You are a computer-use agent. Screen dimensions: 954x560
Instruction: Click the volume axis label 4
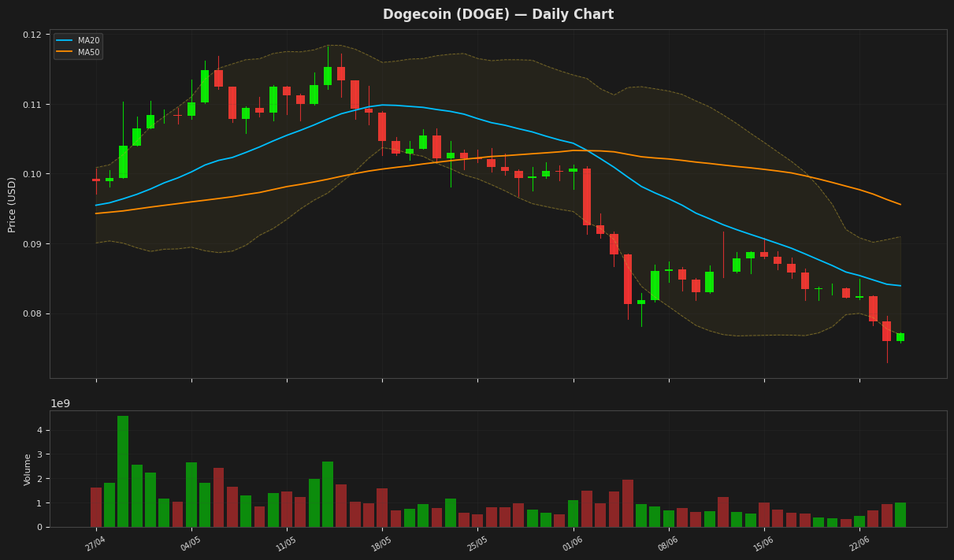click(x=39, y=430)
